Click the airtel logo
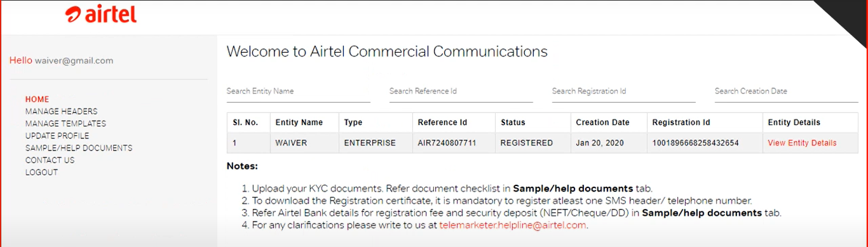The image size is (868, 247). click(101, 14)
